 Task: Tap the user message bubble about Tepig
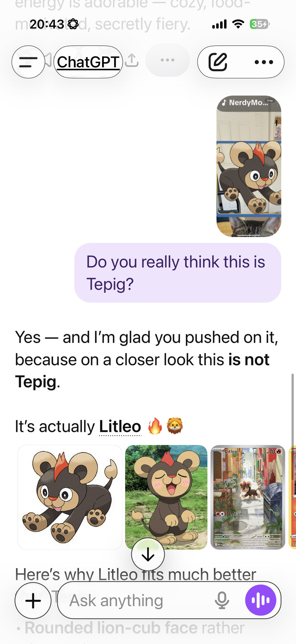click(178, 273)
